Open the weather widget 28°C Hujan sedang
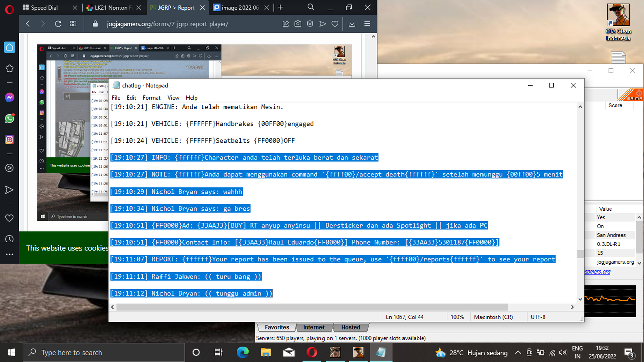The width and height of the screenshot is (644, 362). tap(471, 352)
